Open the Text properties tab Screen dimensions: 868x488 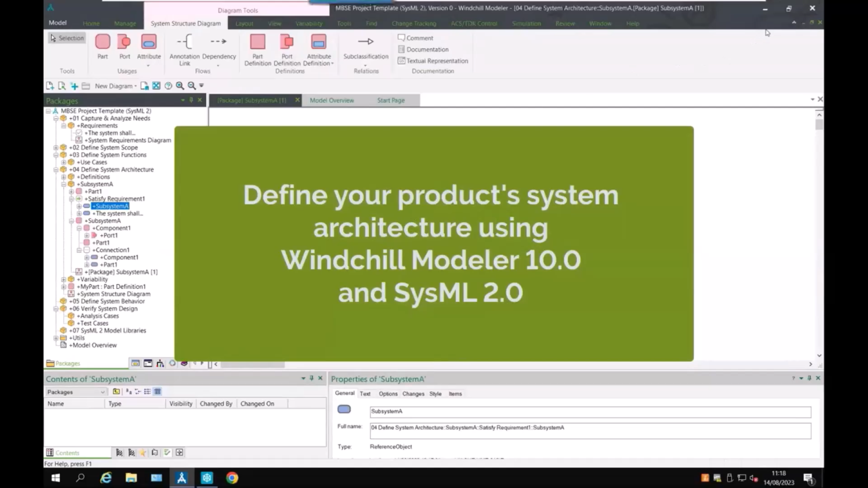pyautogui.click(x=365, y=394)
